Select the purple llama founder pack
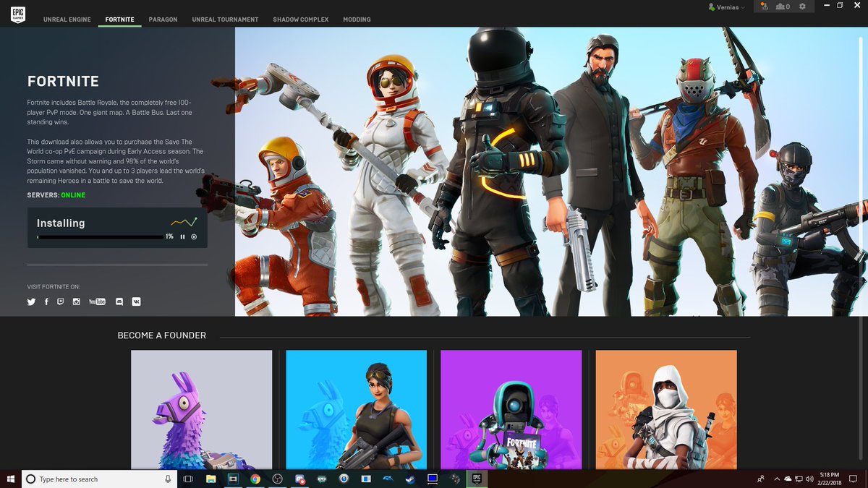 tap(202, 410)
